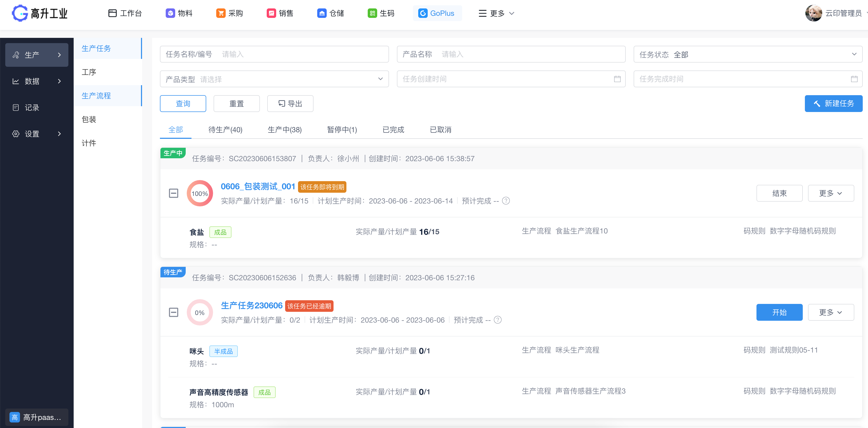Click the 查询 button

[183, 104]
